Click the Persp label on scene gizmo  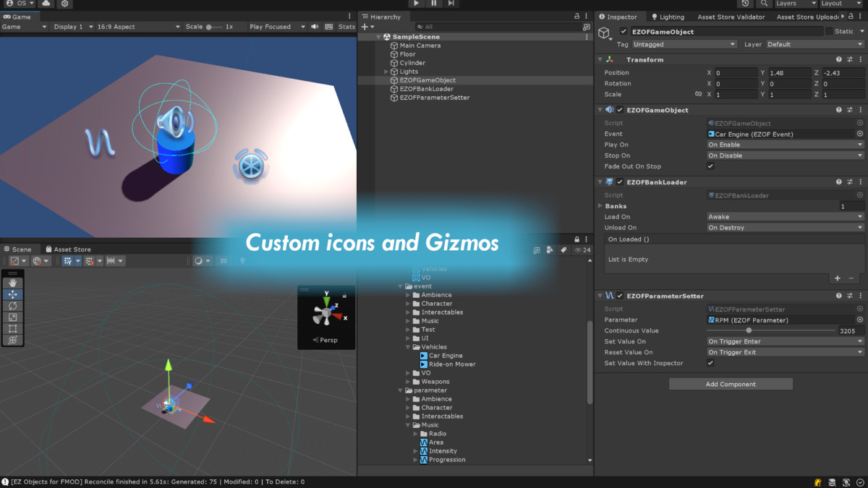tap(328, 340)
